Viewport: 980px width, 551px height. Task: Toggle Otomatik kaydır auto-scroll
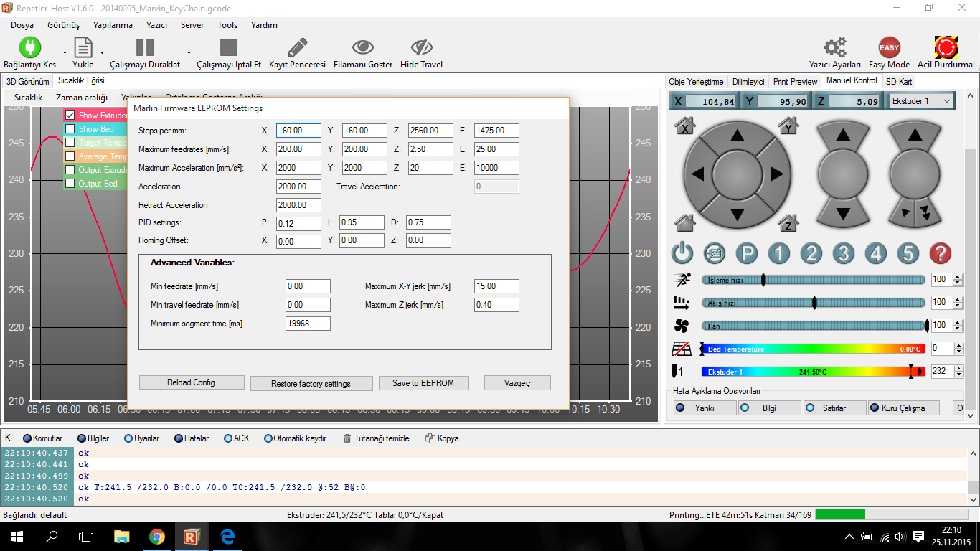(x=295, y=438)
